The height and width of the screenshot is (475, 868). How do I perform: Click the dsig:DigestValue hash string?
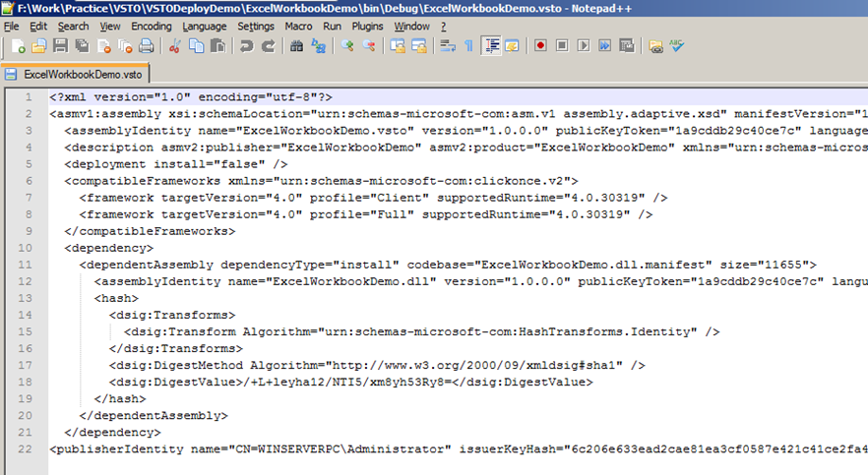pos(347,383)
